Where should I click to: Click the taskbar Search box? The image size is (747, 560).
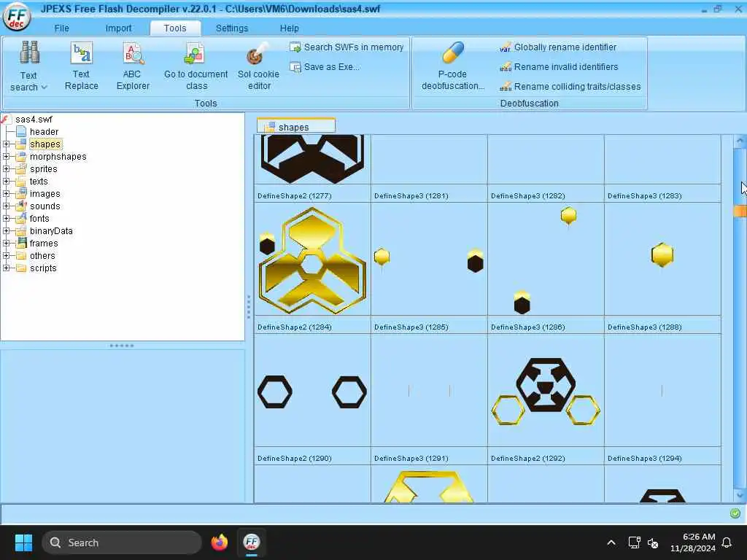(x=122, y=542)
